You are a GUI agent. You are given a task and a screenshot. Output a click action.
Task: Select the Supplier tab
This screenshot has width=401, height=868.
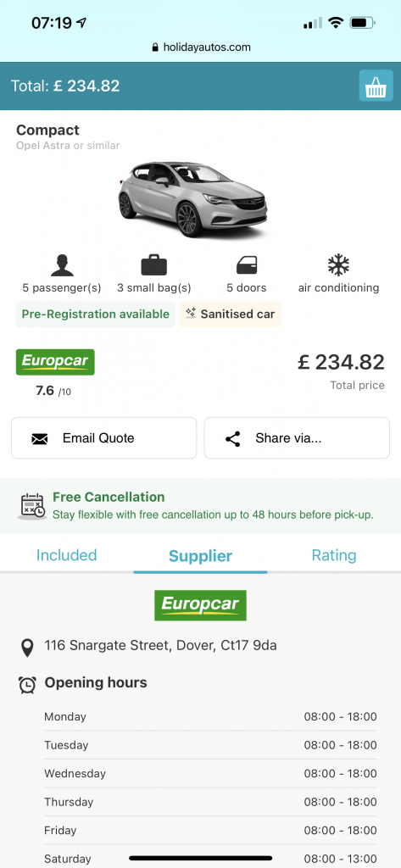click(x=200, y=556)
